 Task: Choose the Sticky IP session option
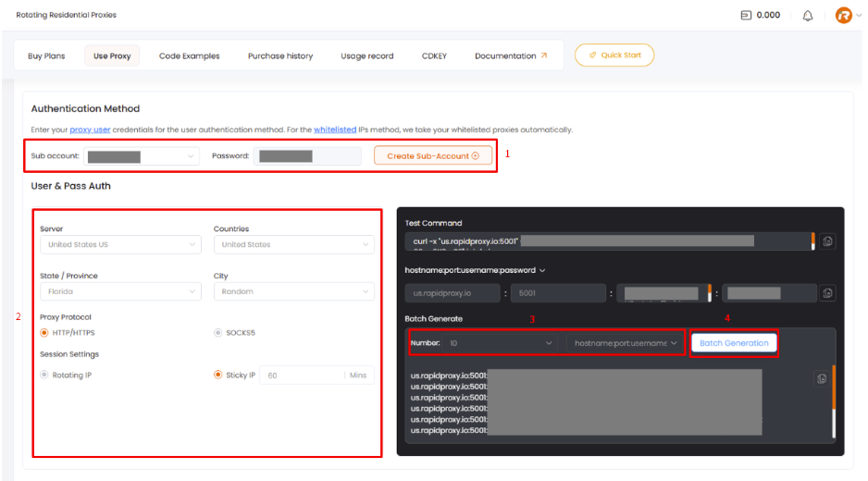(218, 375)
